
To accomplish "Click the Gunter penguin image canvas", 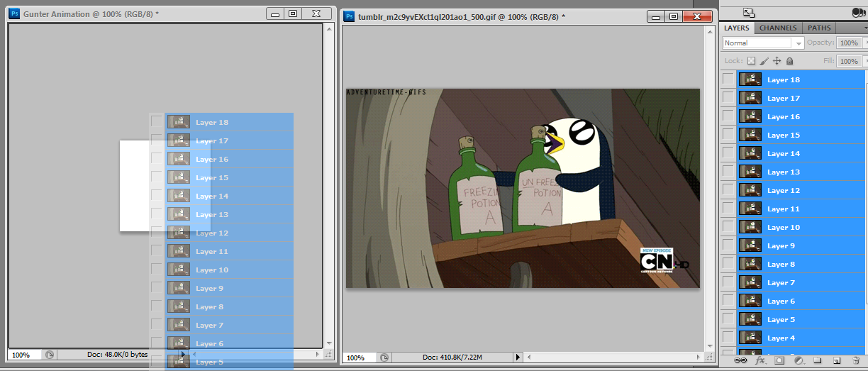I will [x=523, y=188].
